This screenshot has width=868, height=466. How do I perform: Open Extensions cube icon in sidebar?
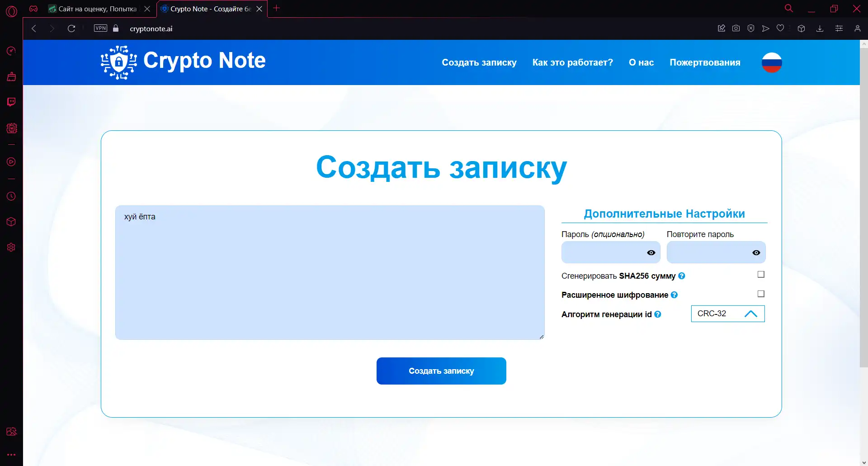pyautogui.click(x=11, y=222)
